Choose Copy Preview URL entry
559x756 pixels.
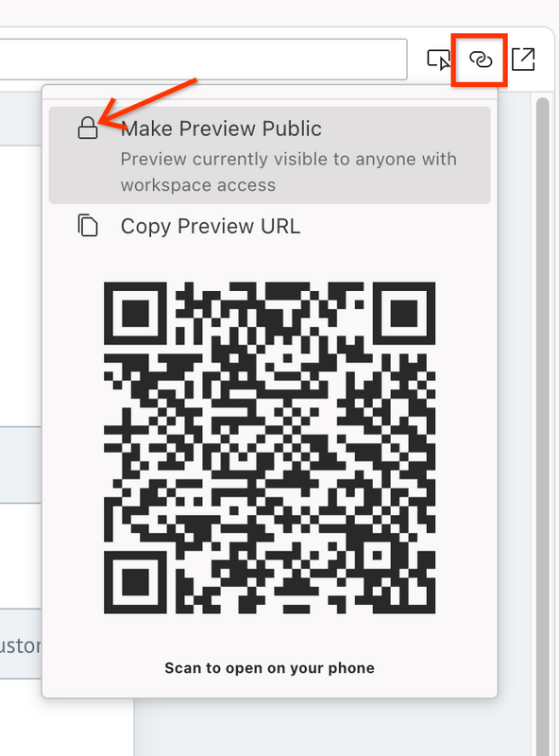(x=270, y=226)
